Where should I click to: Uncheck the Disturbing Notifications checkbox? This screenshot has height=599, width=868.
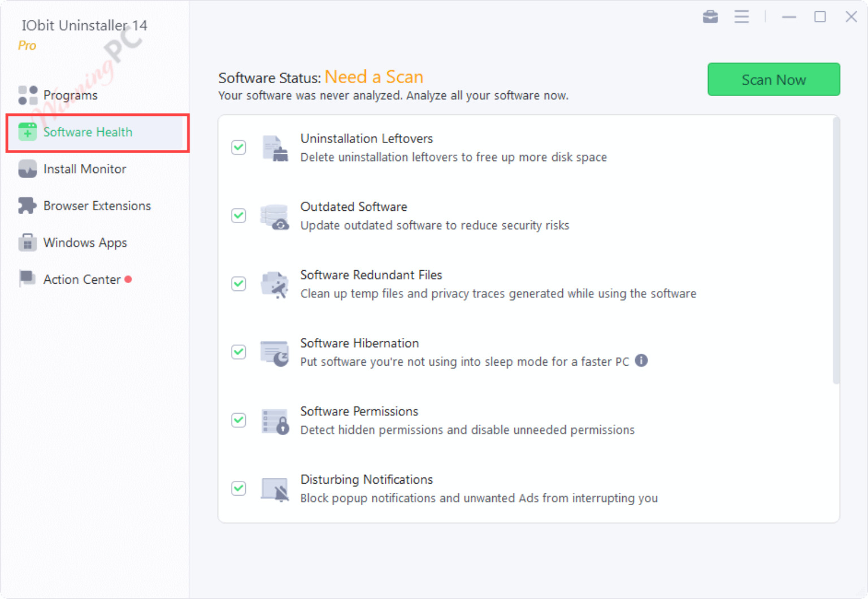(x=238, y=488)
